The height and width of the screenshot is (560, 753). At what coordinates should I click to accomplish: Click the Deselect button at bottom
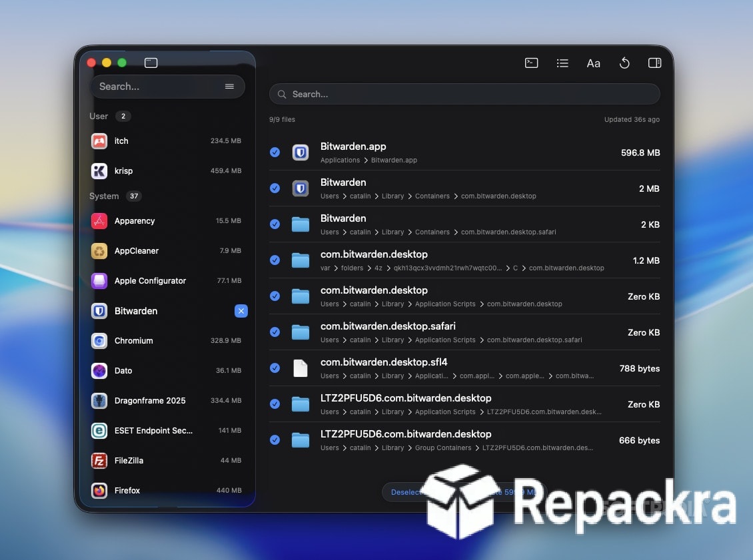click(406, 492)
